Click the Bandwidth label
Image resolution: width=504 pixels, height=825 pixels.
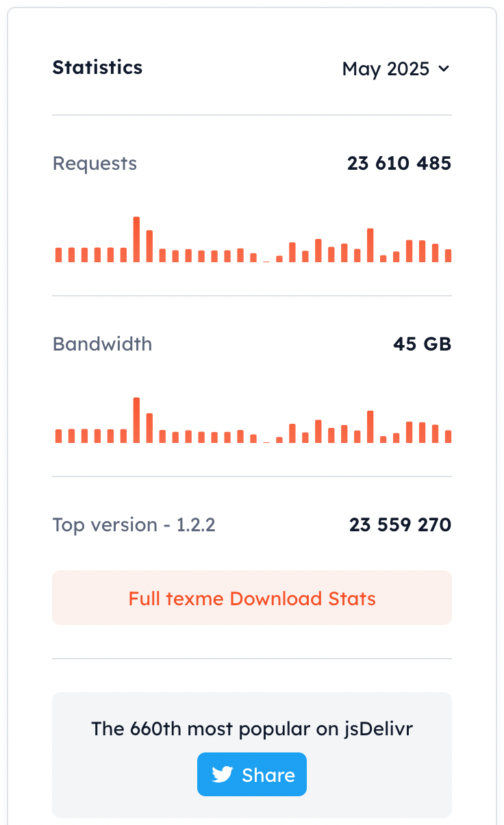click(x=102, y=344)
